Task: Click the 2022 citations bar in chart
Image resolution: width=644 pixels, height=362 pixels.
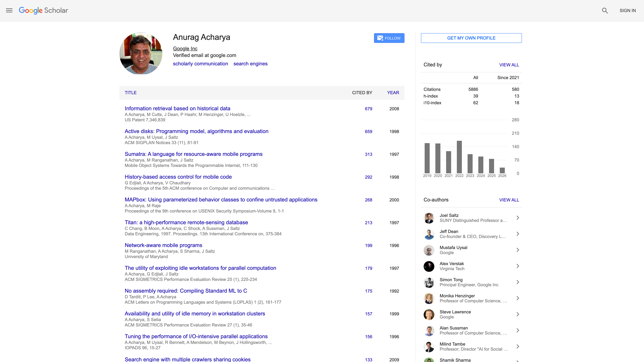Action: pos(459,157)
